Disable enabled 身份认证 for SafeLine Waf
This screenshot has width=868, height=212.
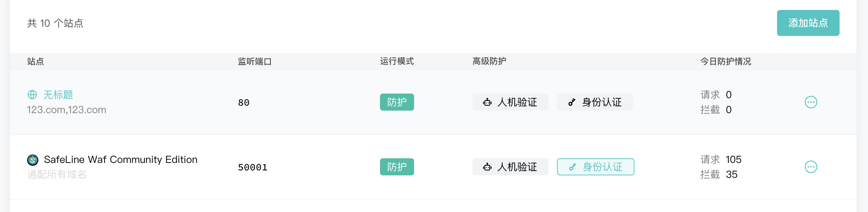click(x=595, y=167)
